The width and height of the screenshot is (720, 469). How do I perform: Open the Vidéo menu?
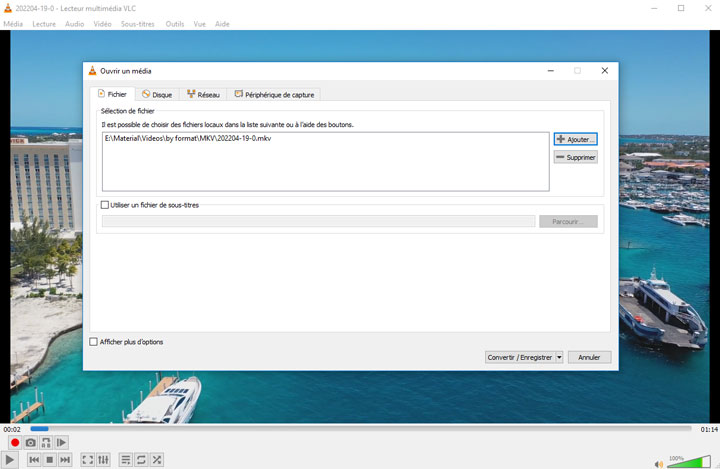tap(102, 24)
